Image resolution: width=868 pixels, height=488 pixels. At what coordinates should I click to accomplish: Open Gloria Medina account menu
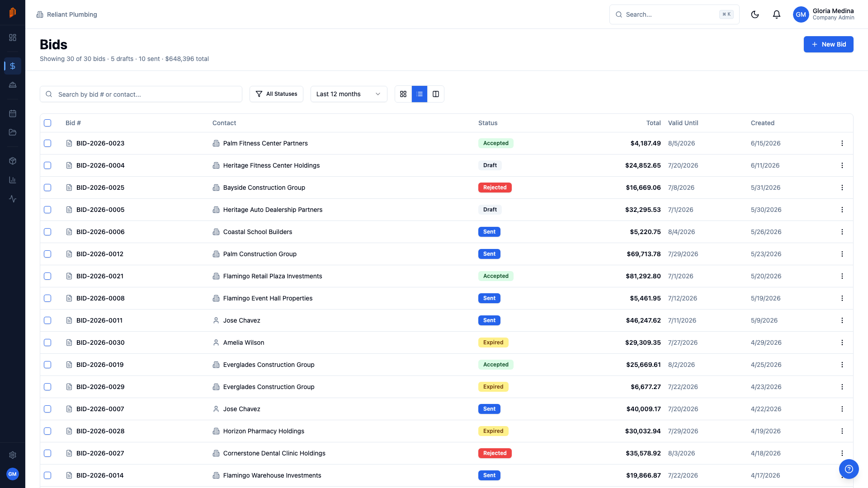pos(824,14)
